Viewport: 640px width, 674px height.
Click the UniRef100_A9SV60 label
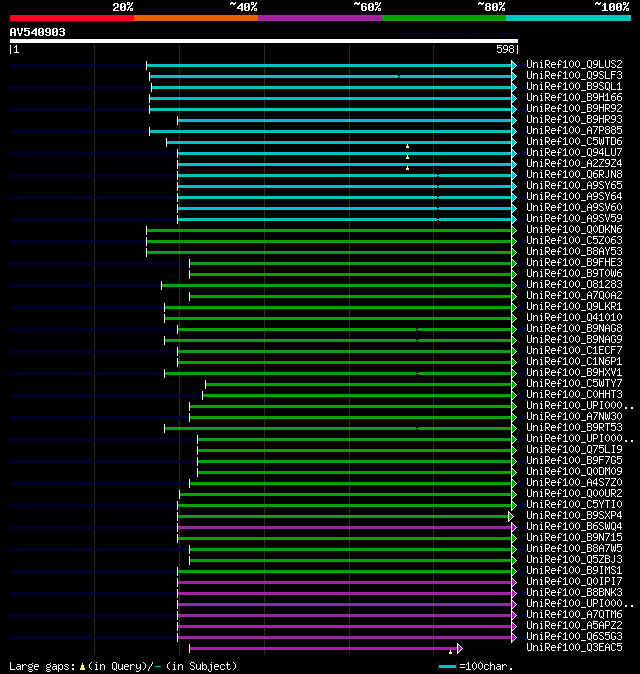tap(574, 208)
